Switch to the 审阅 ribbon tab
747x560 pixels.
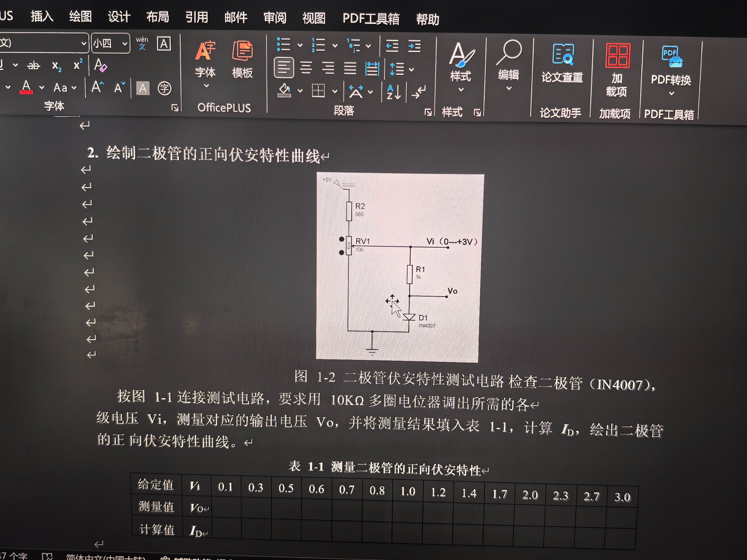coord(275,17)
